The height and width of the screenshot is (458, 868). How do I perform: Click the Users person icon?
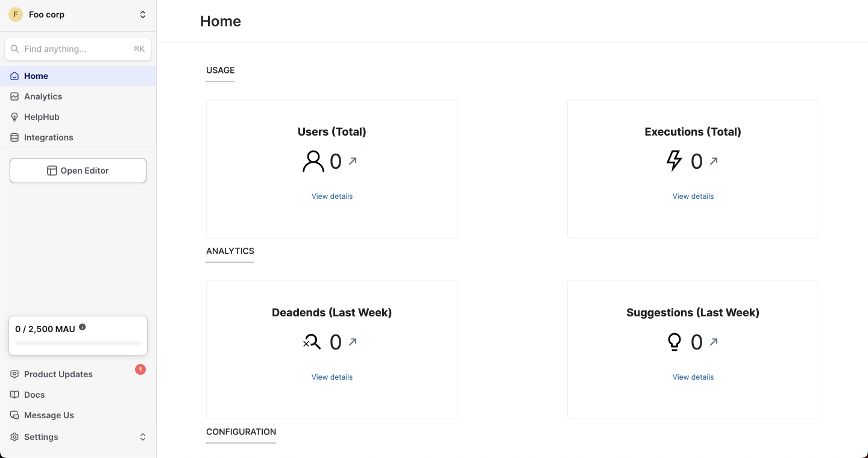coord(313,162)
